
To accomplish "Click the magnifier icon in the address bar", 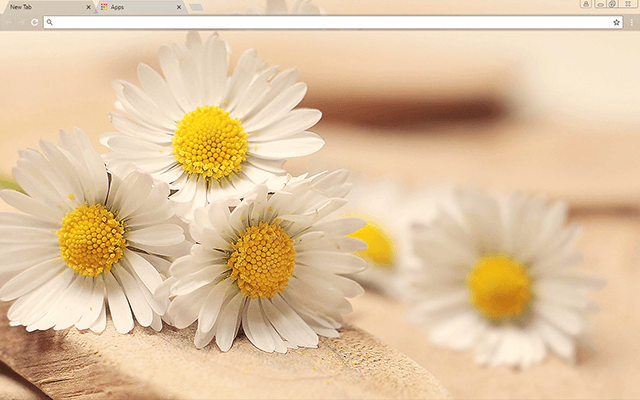I will (x=49, y=22).
